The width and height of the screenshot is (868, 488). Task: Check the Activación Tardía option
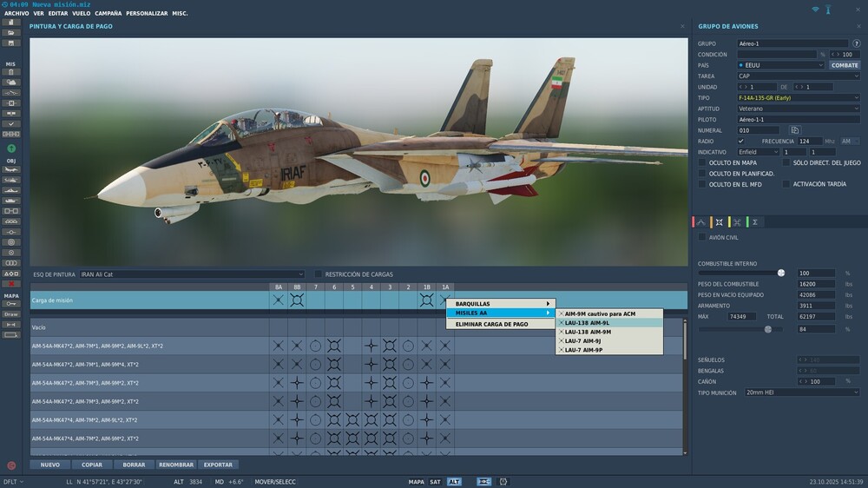click(786, 184)
